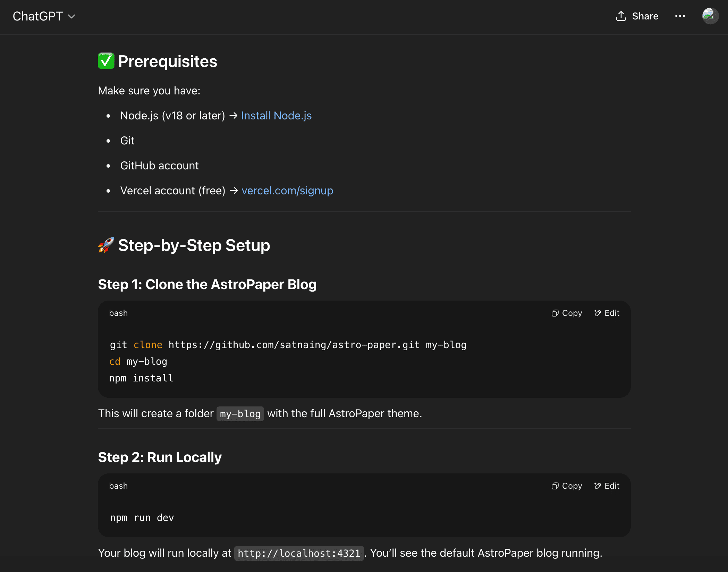Edit the git clone code block
This screenshot has width=728, height=572.
(x=607, y=313)
